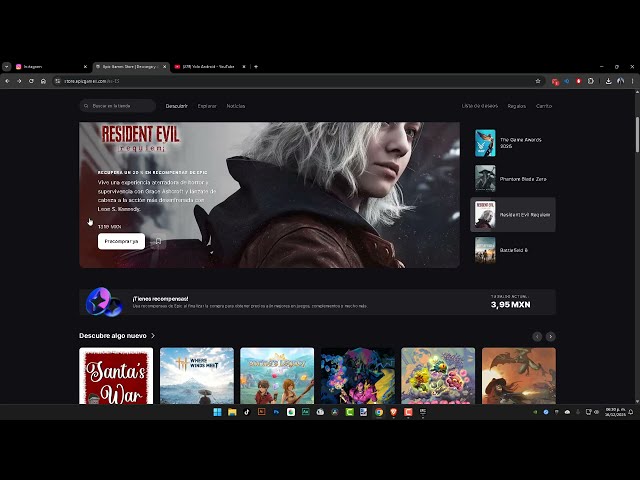Open File Explorer from the taskbar
Screen dimensions: 640x480
(232, 412)
